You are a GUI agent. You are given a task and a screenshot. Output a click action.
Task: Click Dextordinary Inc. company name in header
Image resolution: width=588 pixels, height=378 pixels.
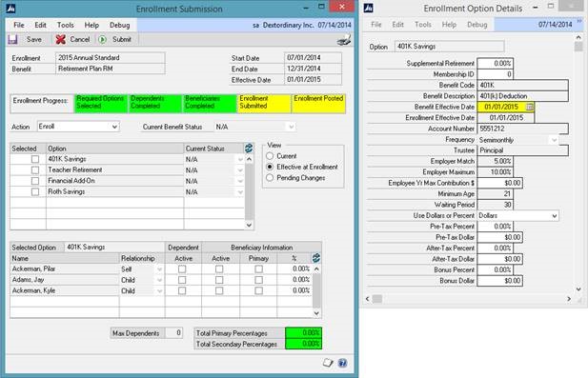click(288, 25)
